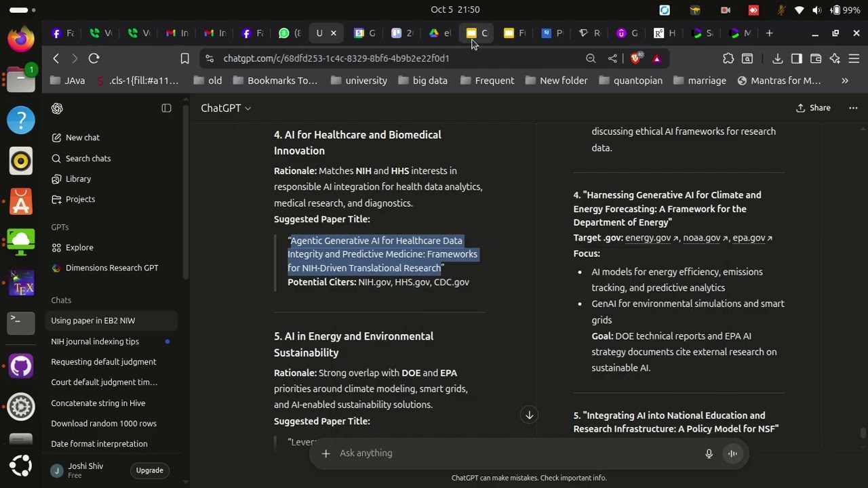Open Projects in the sidebar
The height and width of the screenshot is (488, 868).
pos(112,199)
